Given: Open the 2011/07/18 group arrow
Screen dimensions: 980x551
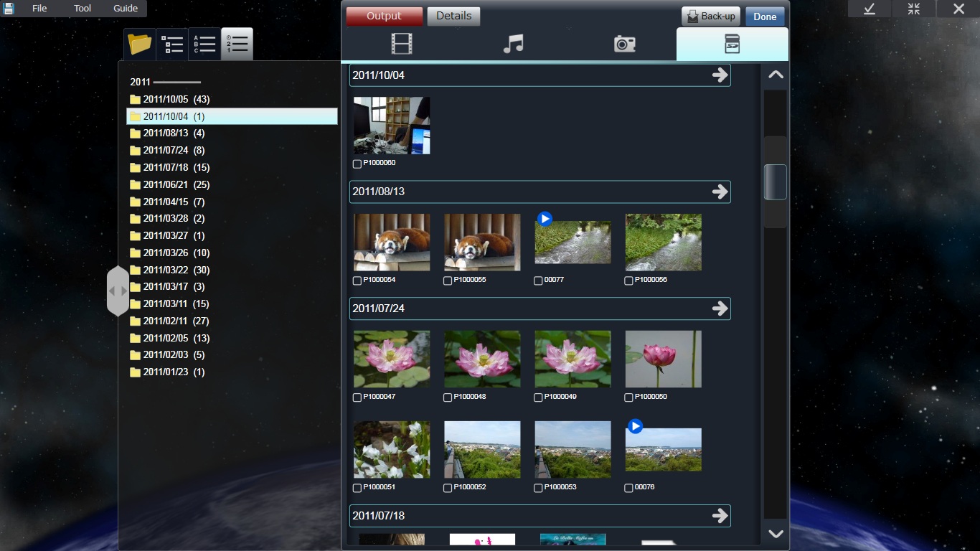Looking at the screenshot, I should 720,516.
